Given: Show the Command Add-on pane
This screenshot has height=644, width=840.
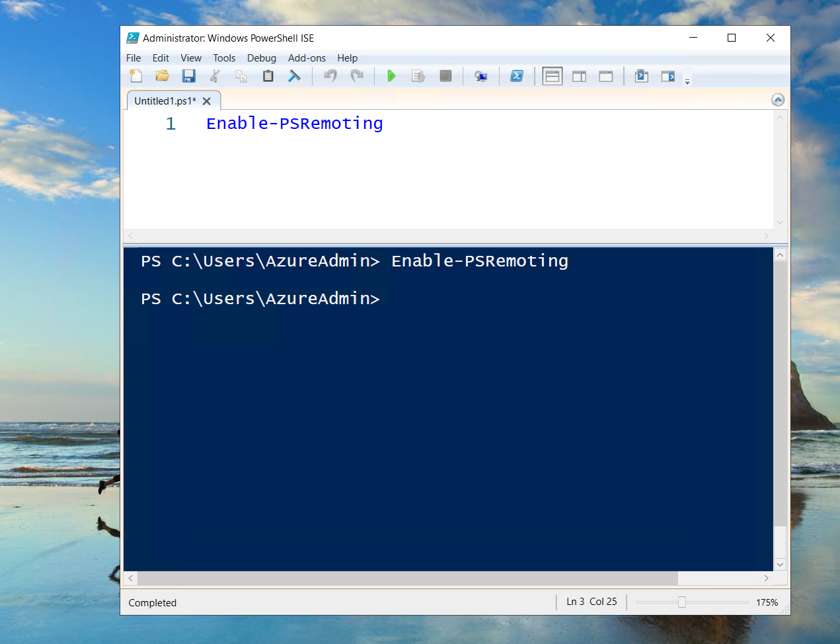Looking at the screenshot, I should pos(668,76).
